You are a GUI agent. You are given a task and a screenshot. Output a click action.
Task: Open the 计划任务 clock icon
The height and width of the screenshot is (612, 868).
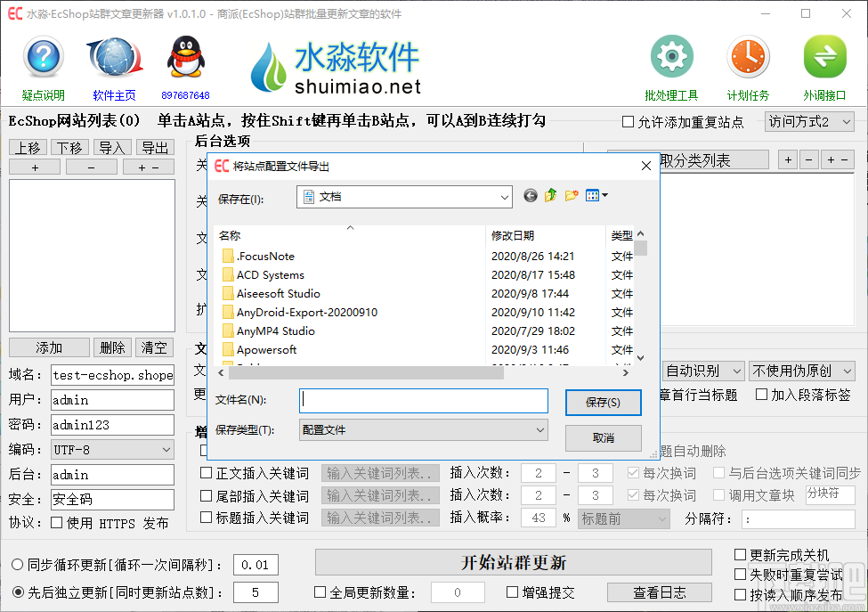coord(748,55)
